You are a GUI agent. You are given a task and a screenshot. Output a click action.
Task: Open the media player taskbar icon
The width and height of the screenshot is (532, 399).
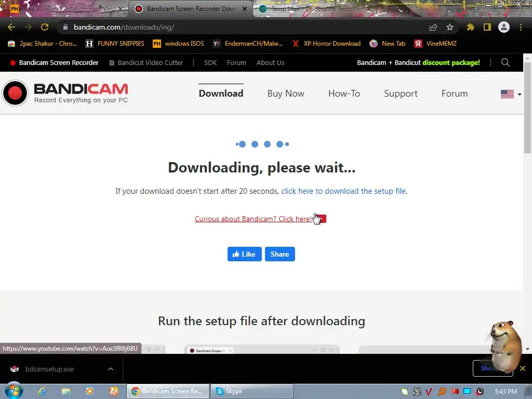pos(89,391)
